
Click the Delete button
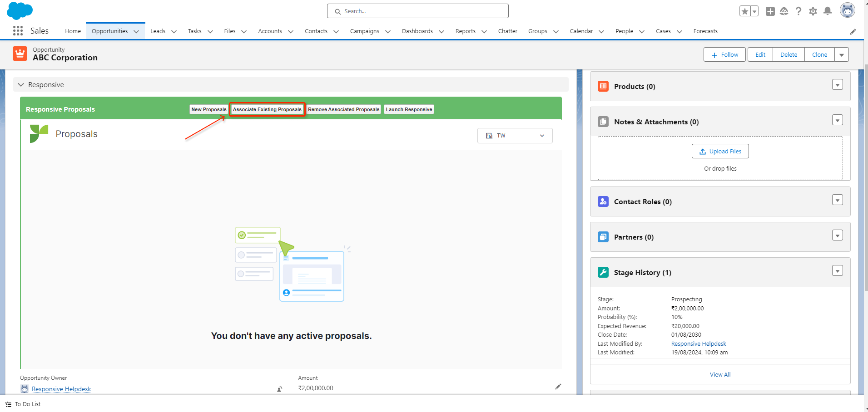pyautogui.click(x=789, y=54)
